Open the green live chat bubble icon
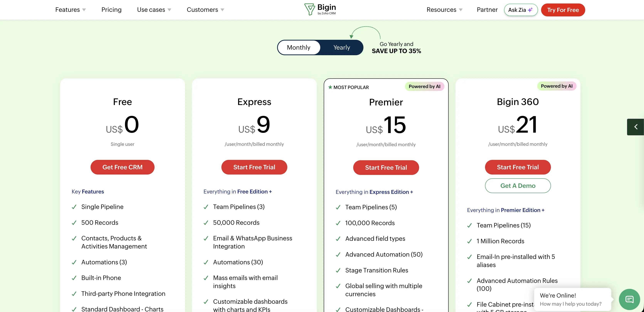This screenshot has width=644, height=312. (629, 299)
